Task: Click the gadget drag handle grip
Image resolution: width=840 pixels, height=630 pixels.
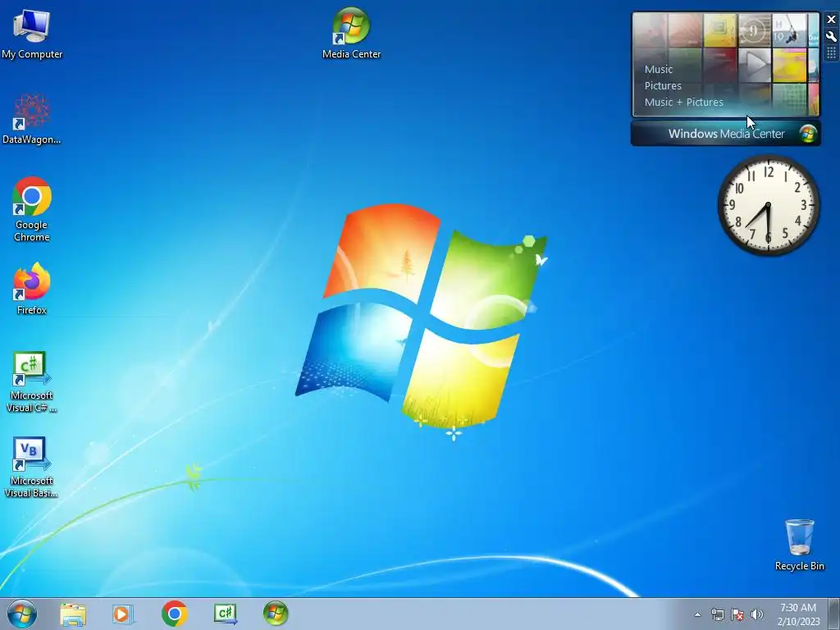Action: pos(832,52)
